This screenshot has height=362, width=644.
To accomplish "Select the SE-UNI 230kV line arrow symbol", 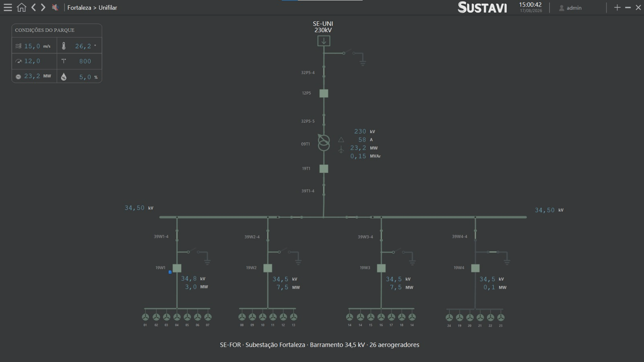I will 324,41.
